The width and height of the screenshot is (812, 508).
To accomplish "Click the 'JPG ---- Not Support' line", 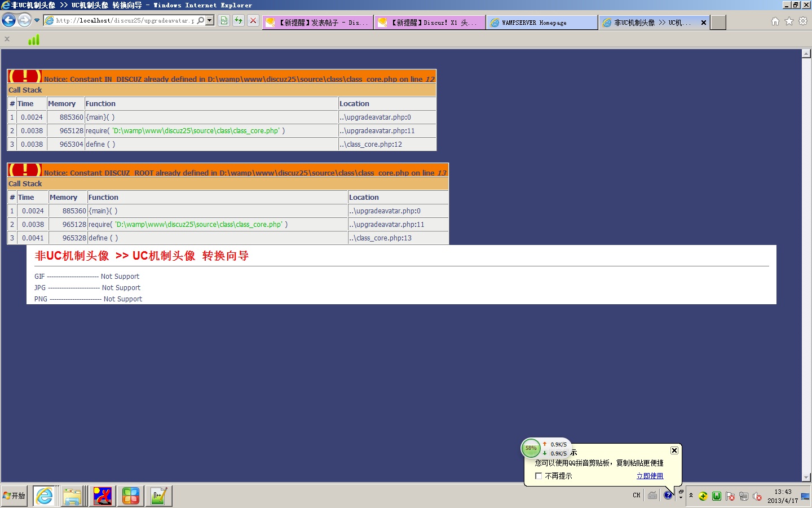I will coord(87,288).
